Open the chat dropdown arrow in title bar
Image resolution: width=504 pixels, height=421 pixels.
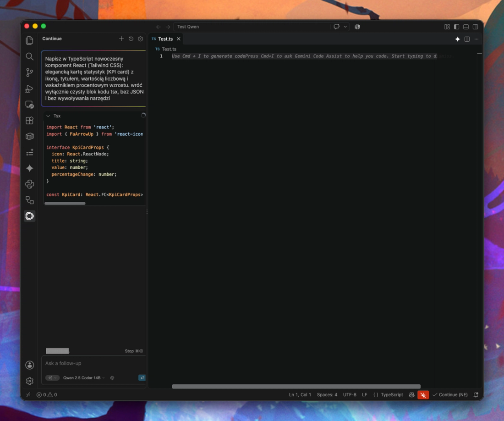point(345,27)
